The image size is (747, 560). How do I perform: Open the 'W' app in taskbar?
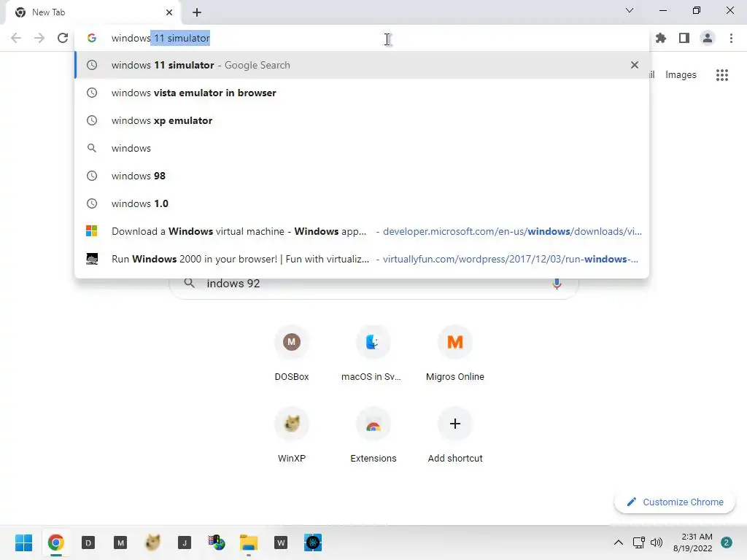pyautogui.click(x=281, y=542)
